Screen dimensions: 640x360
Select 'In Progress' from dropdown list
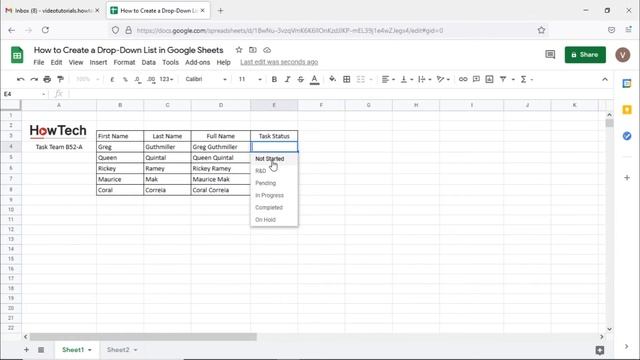point(274,195)
